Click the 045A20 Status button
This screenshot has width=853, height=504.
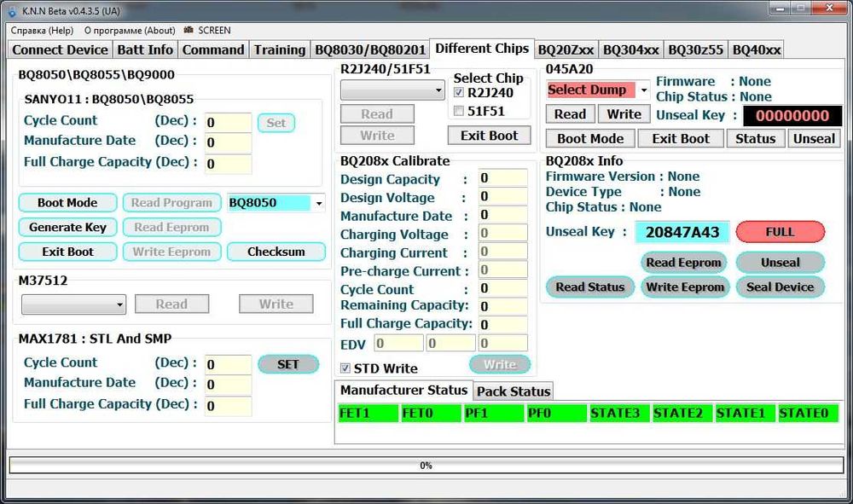756,139
